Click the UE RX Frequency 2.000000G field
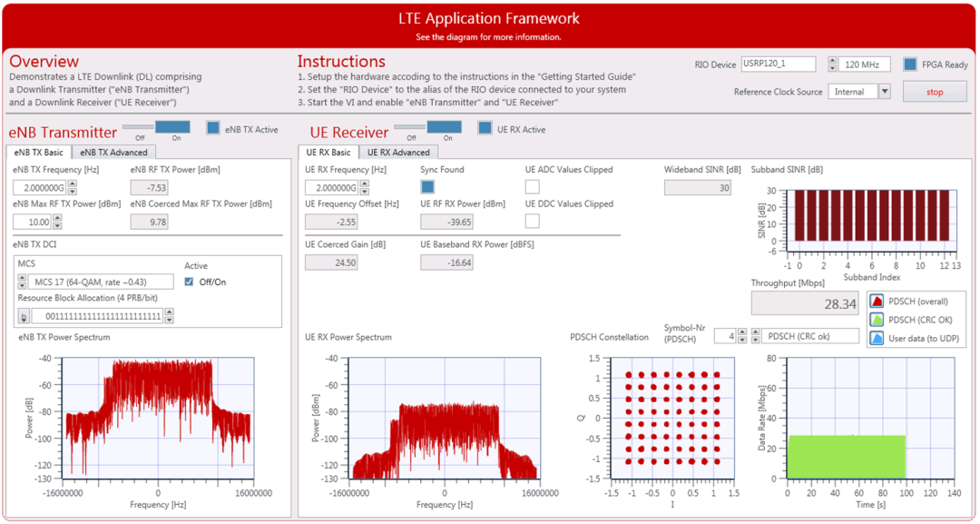This screenshot has height=524, width=980. coord(332,188)
